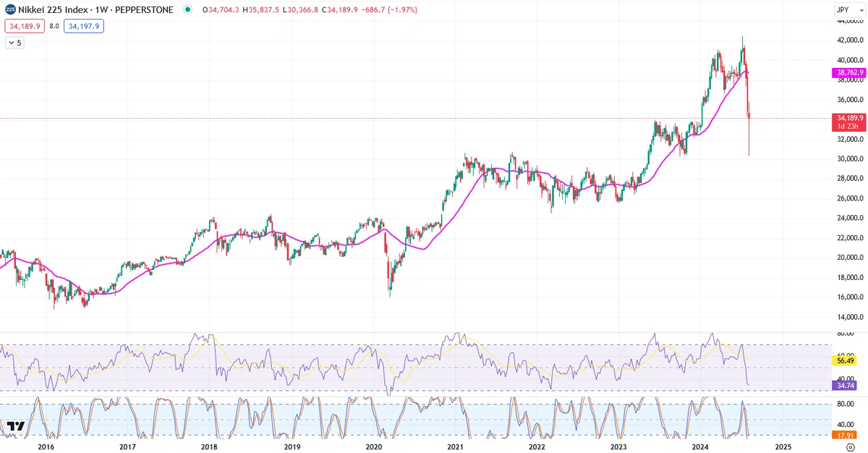Click the 2019 label on the time axis
This screenshot has height=453, width=868.
pyautogui.click(x=292, y=447)
